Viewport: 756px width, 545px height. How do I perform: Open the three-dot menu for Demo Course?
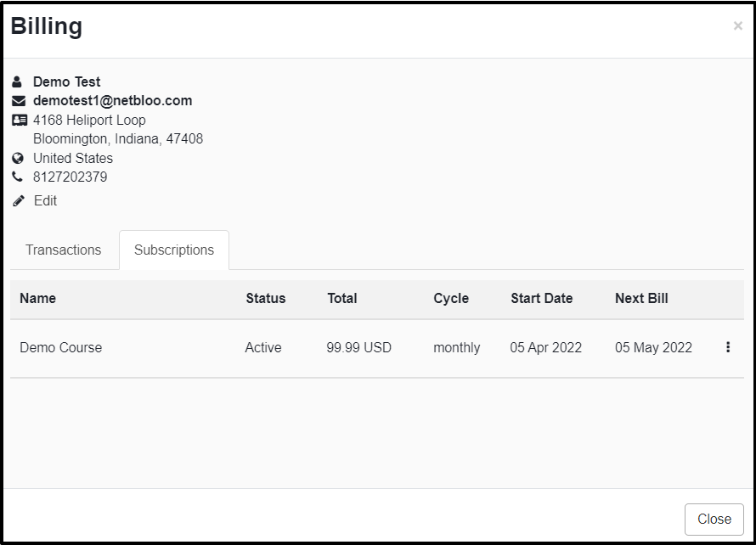click(x=728, y=347)
